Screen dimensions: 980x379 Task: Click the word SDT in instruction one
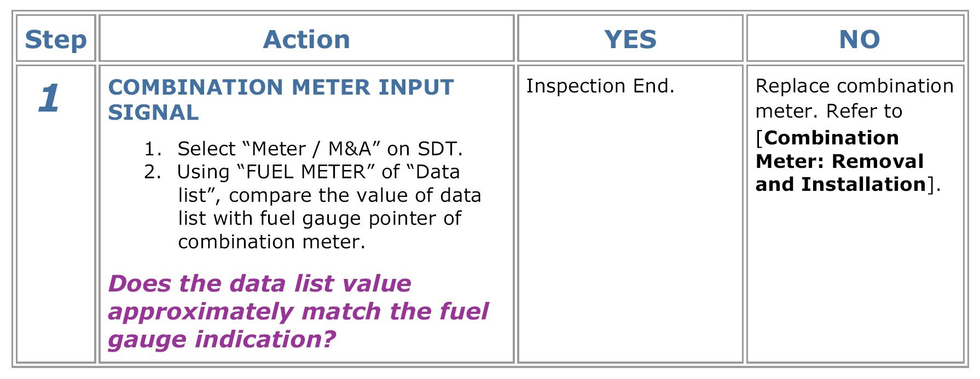(x=439, y=149)
